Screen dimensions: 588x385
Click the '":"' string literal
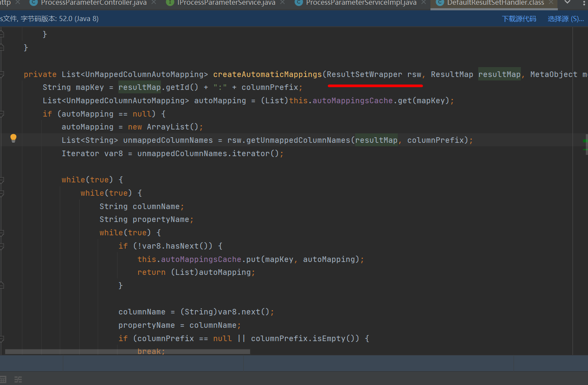click(x=220, y=87)
